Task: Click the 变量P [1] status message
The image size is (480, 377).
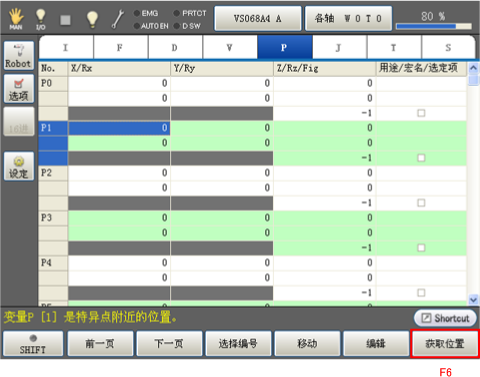Action: pyautogui.click(x=90, y=317)
